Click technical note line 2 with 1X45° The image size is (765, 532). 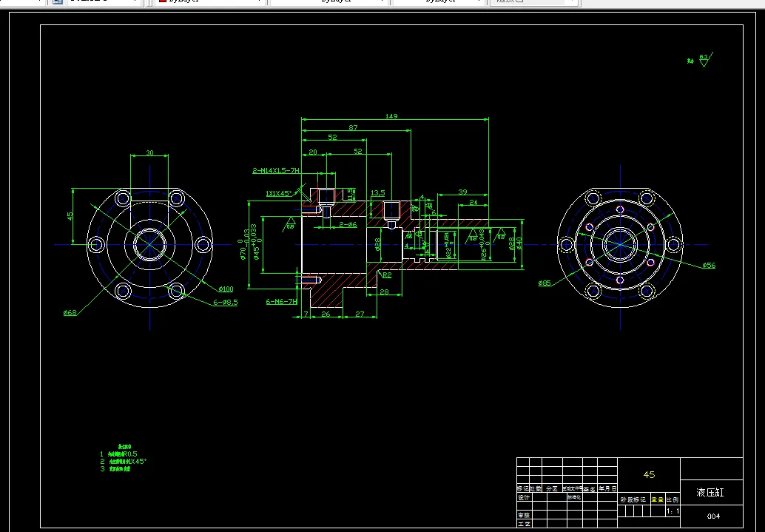(x=123, y=461)
